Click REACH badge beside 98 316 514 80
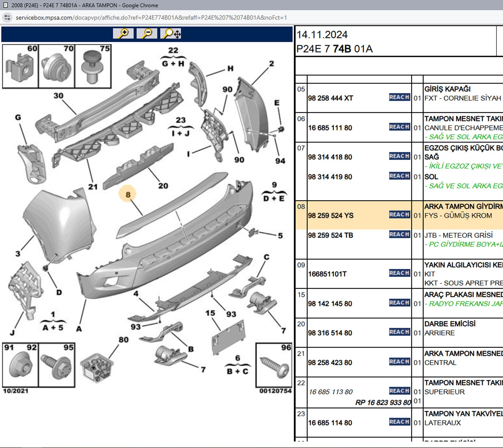Image resolution: width=503 pixels, height=448 pixels. (x=399, y=332)
